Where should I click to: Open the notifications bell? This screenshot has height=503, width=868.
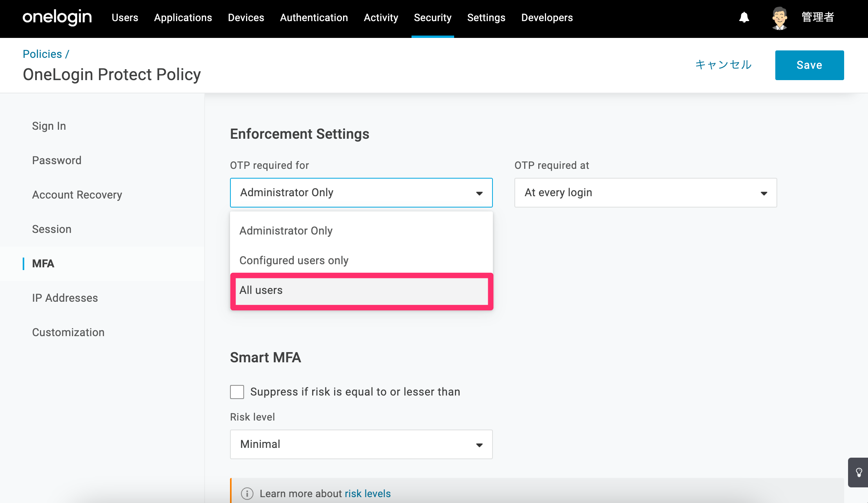[x=744, y=18]
